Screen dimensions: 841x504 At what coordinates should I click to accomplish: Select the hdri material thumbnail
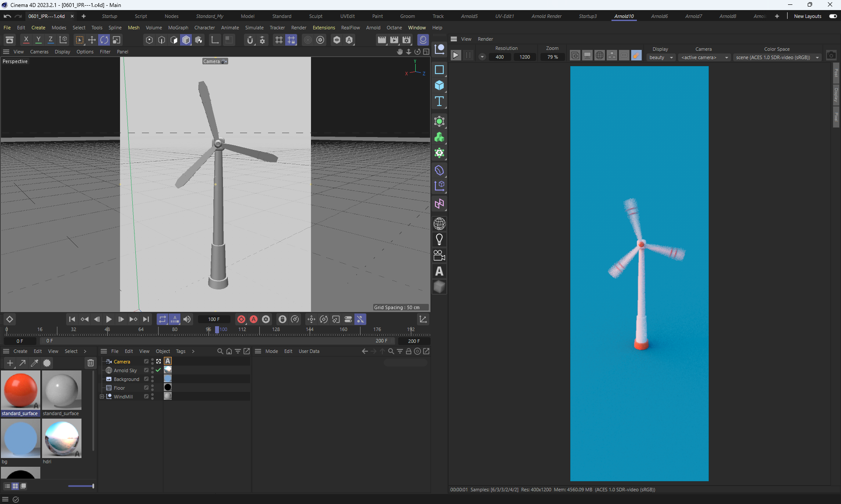click(62, 438)
